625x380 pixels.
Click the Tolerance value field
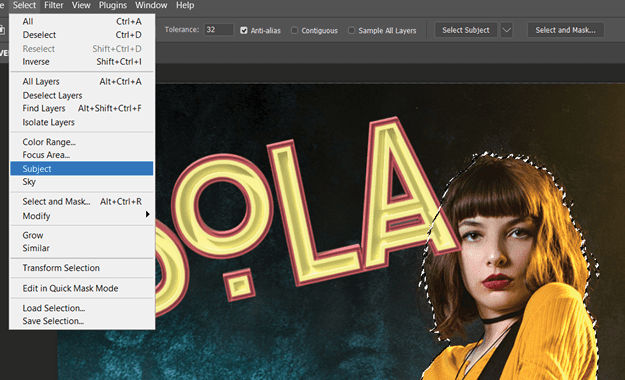[218, 30]
